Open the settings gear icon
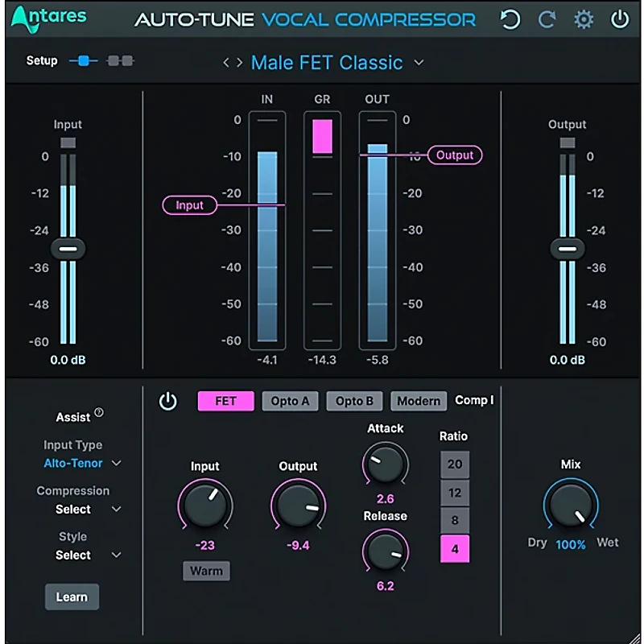 point(583,19)
